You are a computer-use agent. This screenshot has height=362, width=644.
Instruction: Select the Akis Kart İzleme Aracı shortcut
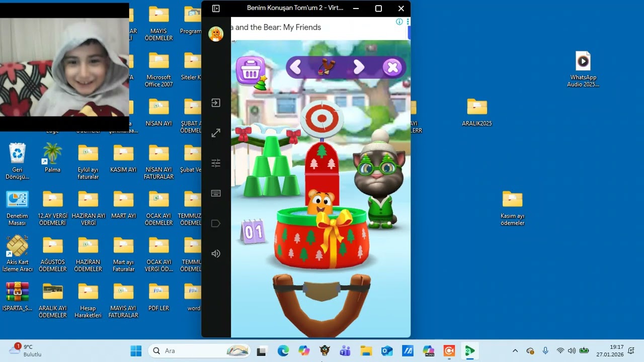tap(18, 254)
